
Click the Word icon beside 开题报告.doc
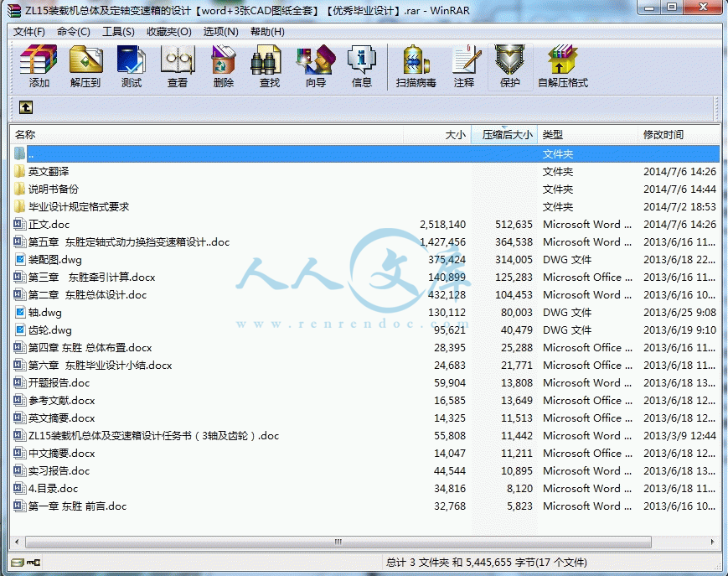pyautogui.click(x=19, y=383)
